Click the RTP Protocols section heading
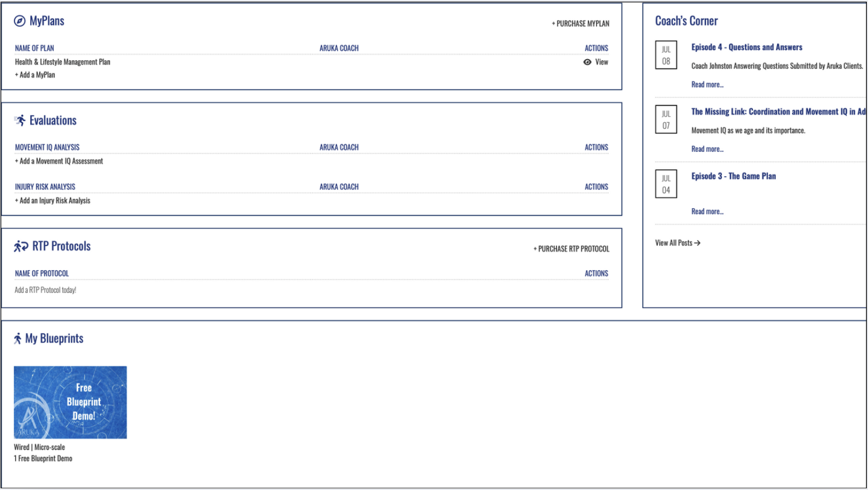Screen dimensions: 868x490 (x=61, y=246)
